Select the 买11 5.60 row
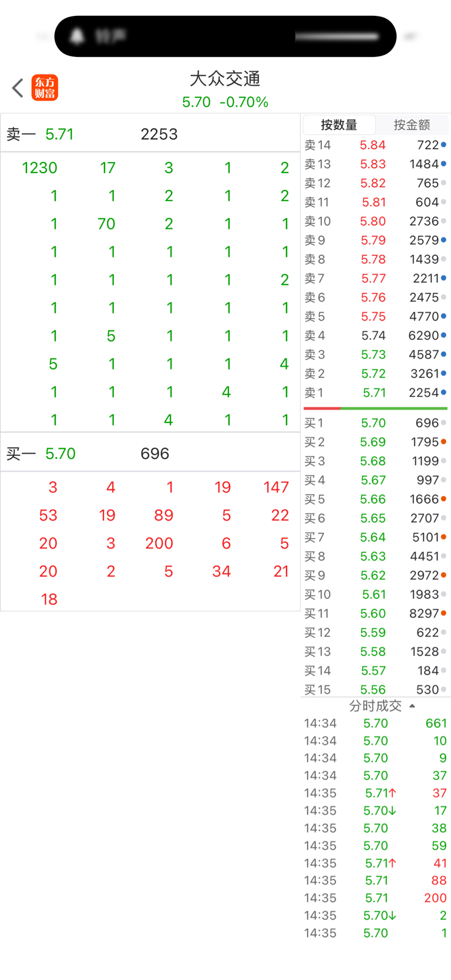 coord(375,614)
